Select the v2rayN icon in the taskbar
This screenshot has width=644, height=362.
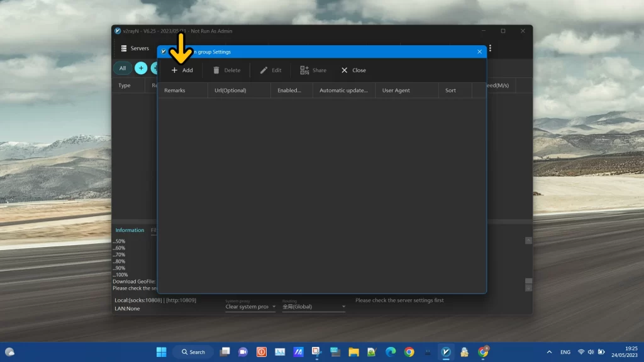[x=447, y=351]
